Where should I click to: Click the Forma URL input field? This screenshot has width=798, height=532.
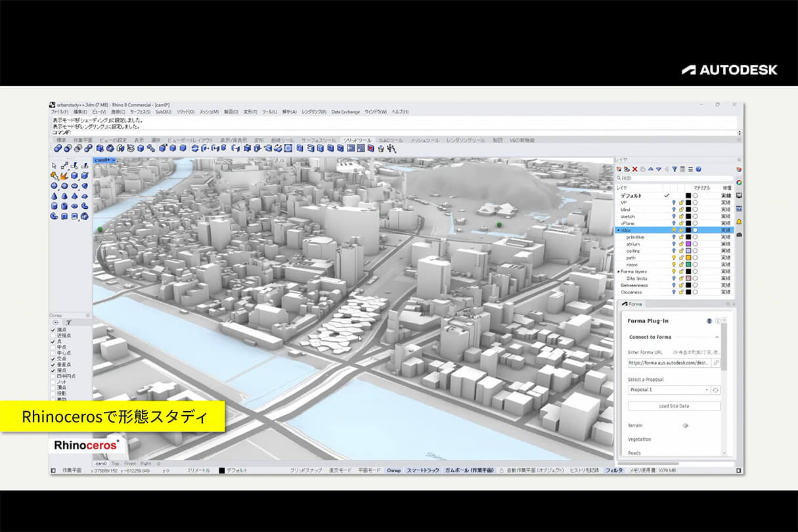tap(669, 363)
